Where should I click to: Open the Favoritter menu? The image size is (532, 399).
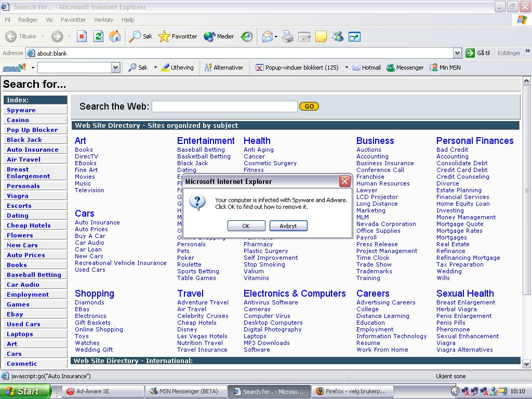(x=73, y=20)
